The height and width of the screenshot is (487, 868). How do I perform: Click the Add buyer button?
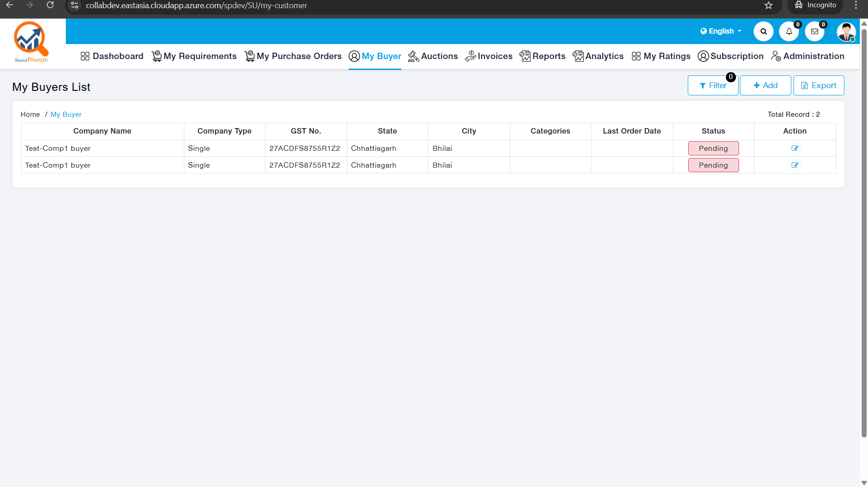[765, 85]
